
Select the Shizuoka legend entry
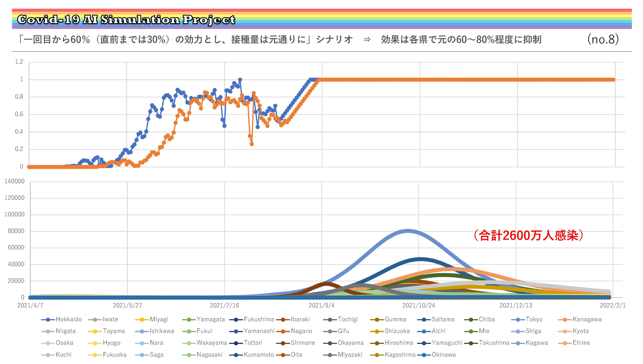[x=390, y=331]
